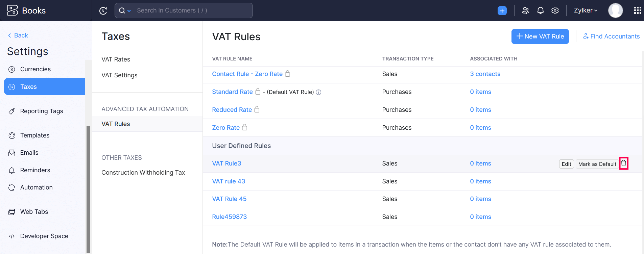Select the Reporting Tags icon

(12, 111)
